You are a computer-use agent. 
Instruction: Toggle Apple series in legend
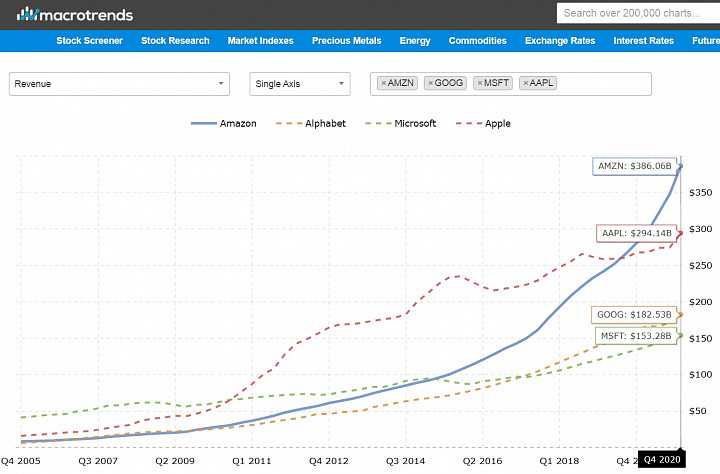(x=483, y=124)
